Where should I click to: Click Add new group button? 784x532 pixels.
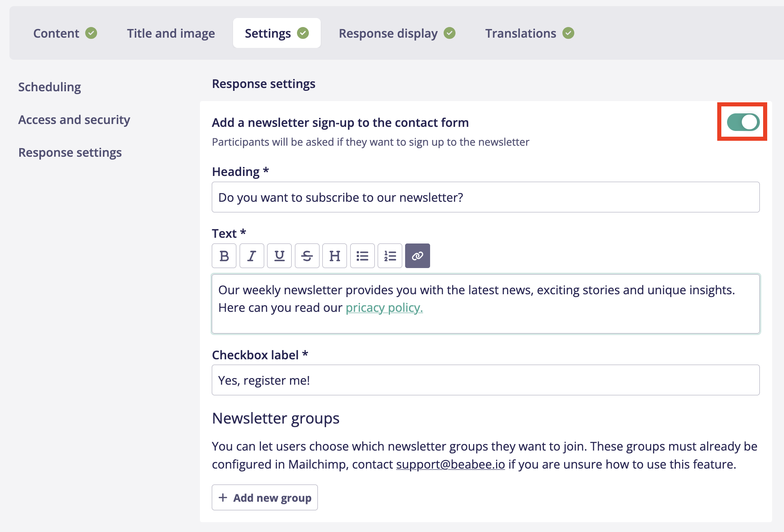(265, 498)
